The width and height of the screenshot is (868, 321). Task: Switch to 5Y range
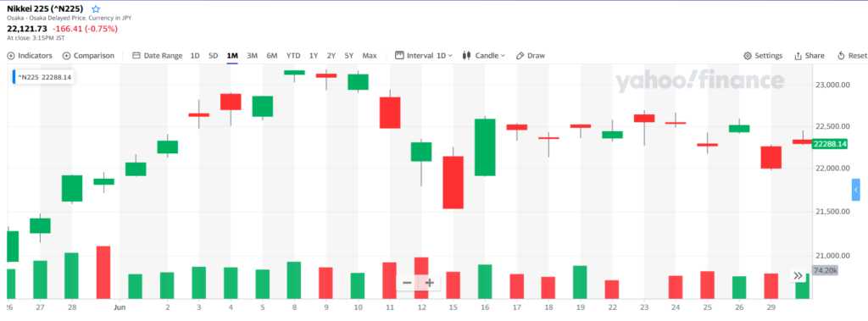[348, 55]
